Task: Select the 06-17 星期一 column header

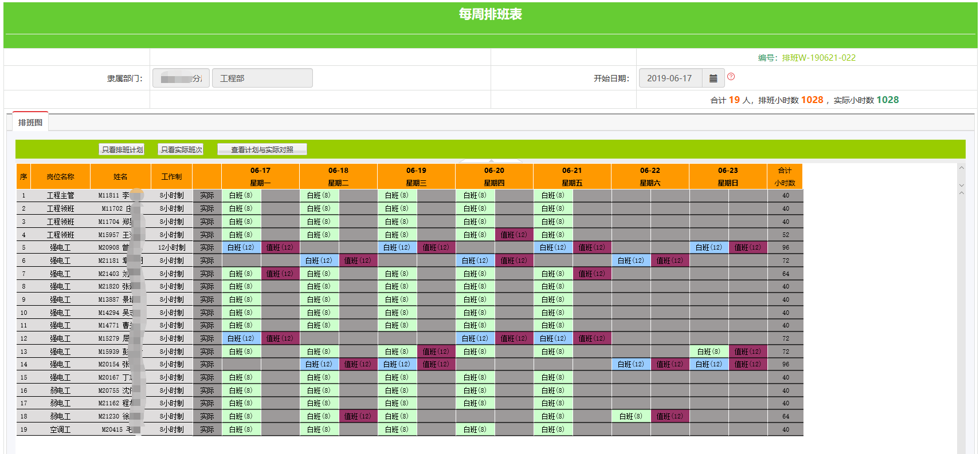Action: tap(260, 176)
